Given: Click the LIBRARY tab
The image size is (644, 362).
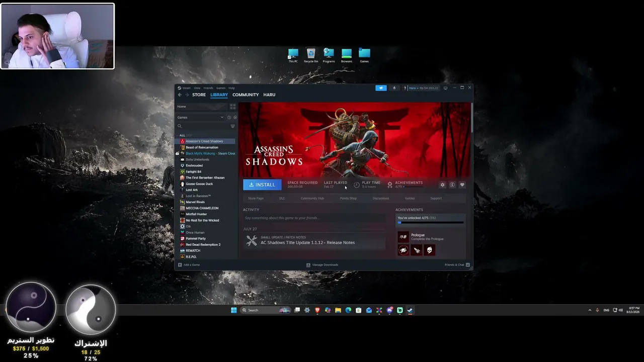Looking at the screenshot, I should (x=219, y=95).
